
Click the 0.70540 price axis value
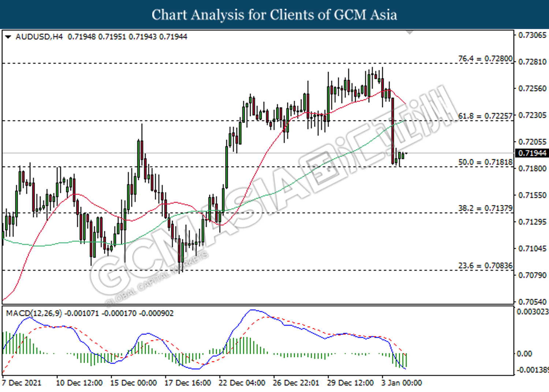pyautogui.click(x=533, y=302)
